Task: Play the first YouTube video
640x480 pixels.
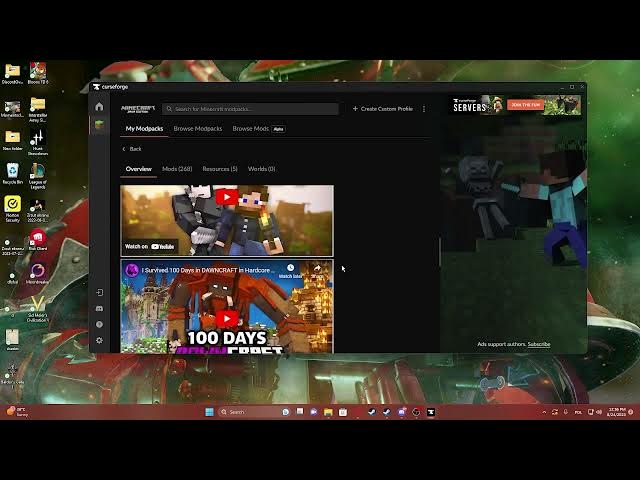Action: (227, 198)
